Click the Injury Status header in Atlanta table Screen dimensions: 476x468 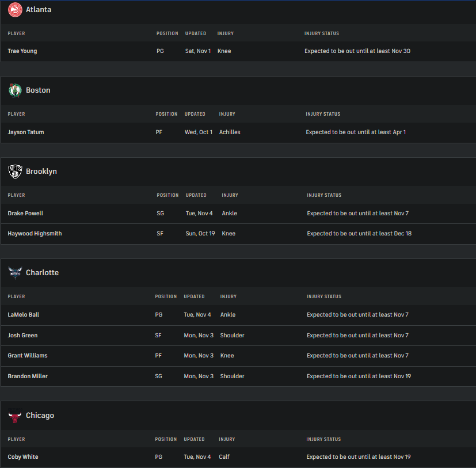(x=322, y=34)
